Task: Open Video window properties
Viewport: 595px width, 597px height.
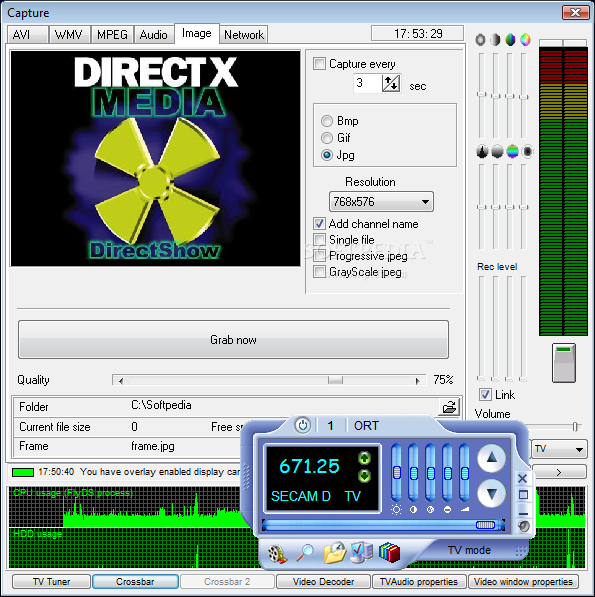Action: pyautogui.click(x=523, y=581)
